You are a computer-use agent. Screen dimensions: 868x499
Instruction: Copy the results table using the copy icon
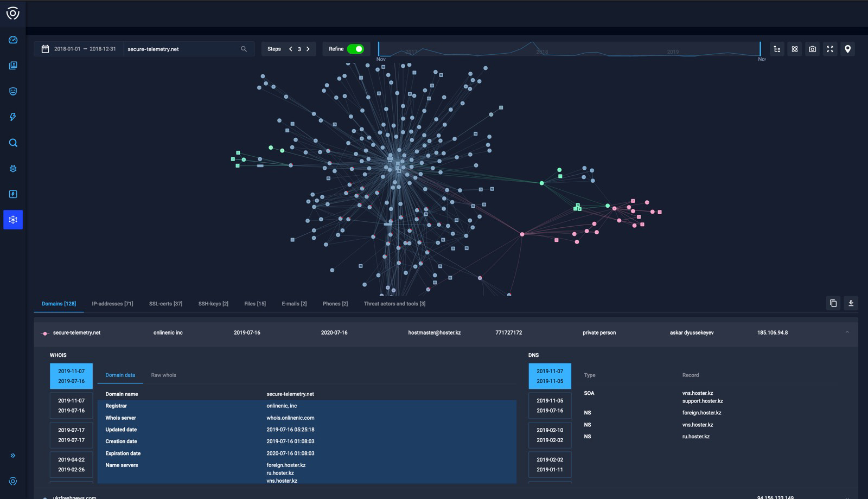click(x=834, y=303)
